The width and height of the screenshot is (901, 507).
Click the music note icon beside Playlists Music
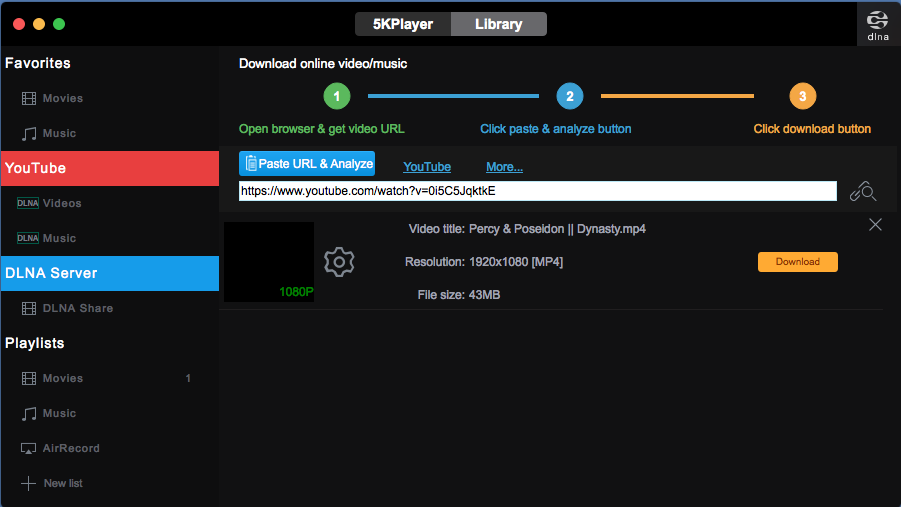[x=29, y=414]
